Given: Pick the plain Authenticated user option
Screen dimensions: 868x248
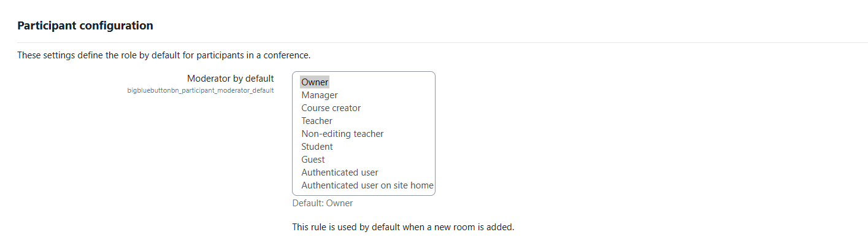Looking at the screenshot, I should (x=340, y=172).
